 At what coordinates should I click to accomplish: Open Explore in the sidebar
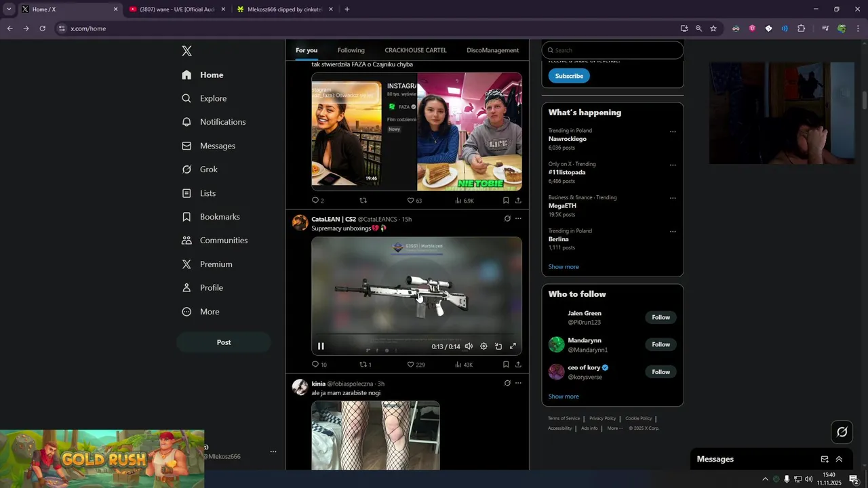pyautogui.click(x=203, y=98)
